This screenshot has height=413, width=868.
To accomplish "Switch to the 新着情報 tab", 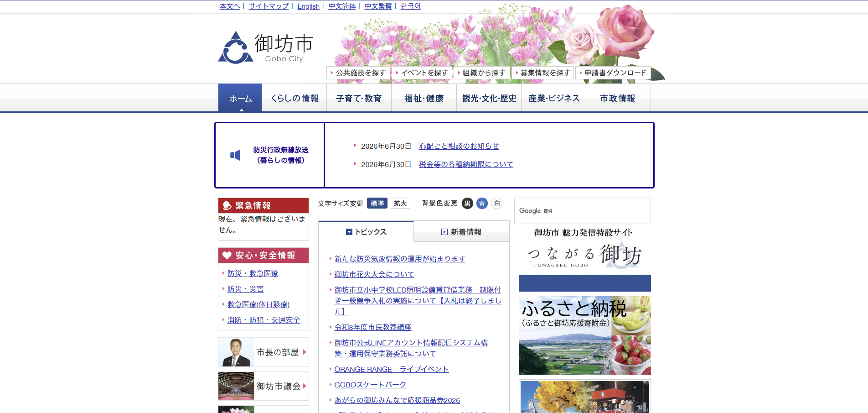I will point(461,232).
